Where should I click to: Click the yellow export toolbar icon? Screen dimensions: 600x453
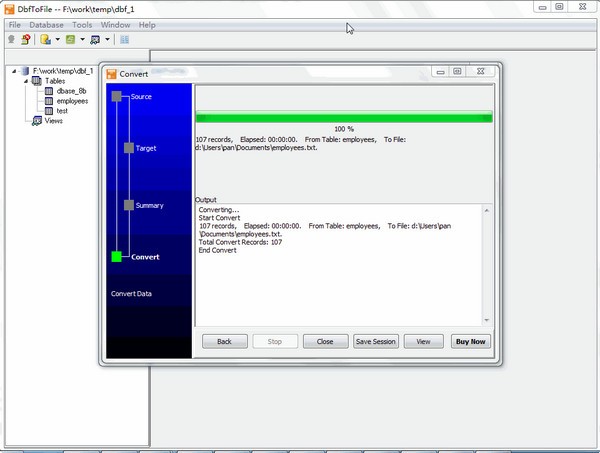[x=46, y=40]
